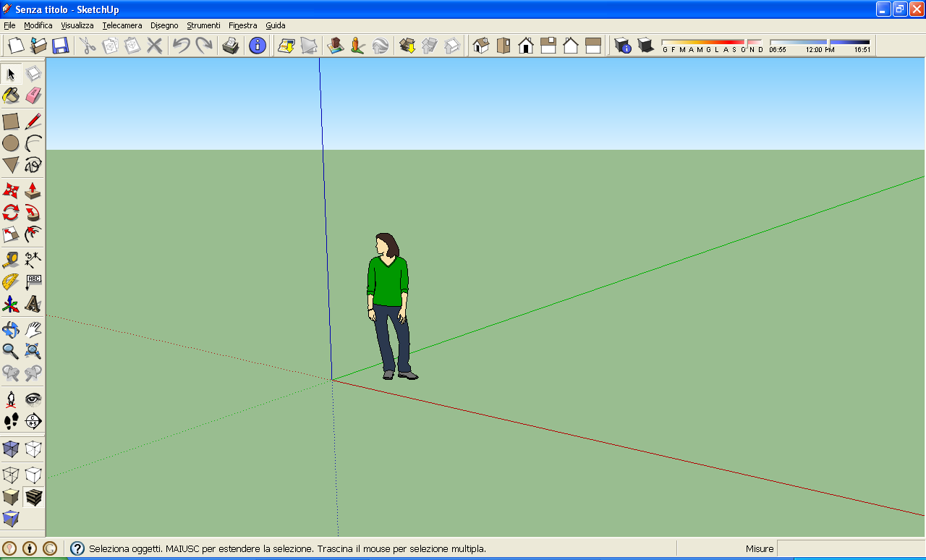
Task: Choose the Arc tool
Action: (x=33, y=143)
